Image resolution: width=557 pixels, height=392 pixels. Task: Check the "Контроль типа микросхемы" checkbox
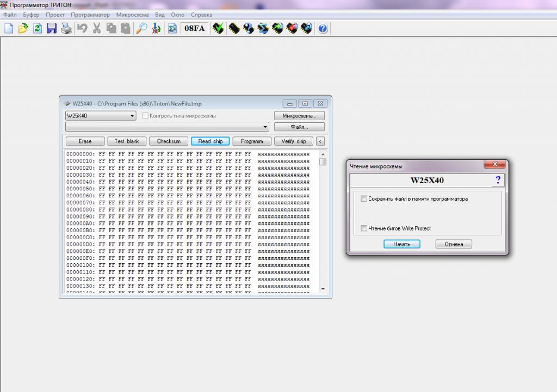[145, 116]
